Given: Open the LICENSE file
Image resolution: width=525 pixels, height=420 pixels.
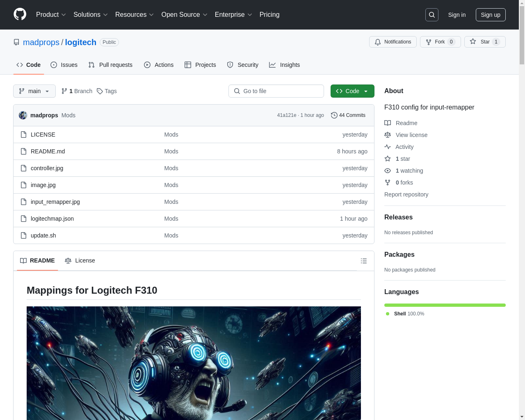Looking at the screenshot, I should 43,135.
